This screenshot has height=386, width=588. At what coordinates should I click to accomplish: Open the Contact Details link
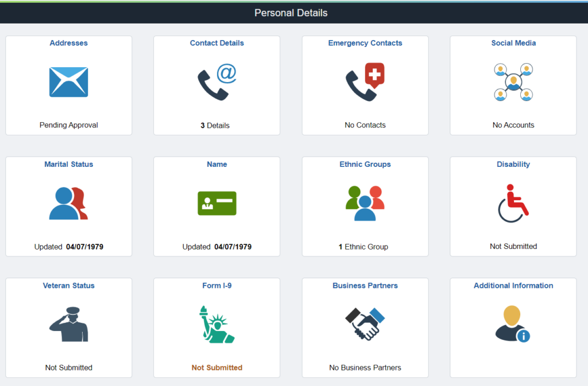pyautogui.click(x=216, y=43)
